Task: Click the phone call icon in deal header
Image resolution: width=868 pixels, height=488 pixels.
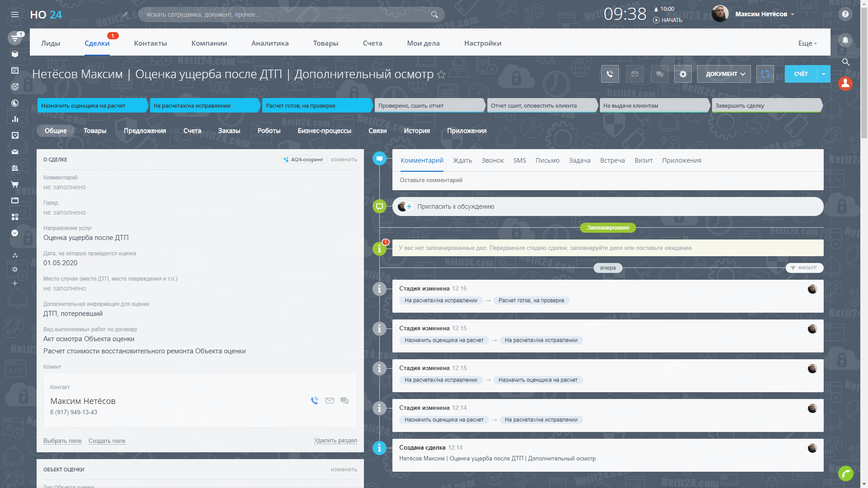Action: [610, 74]
